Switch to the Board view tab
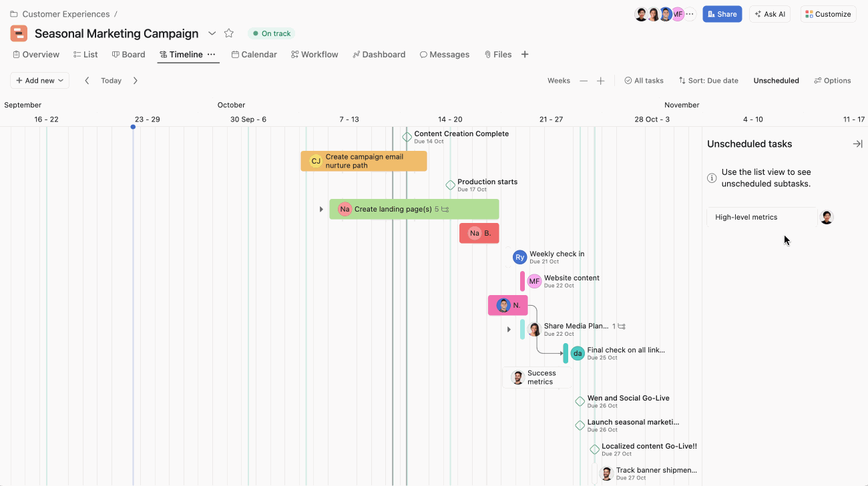This screenshot has height=486, width=868. (x=128, y=54)
